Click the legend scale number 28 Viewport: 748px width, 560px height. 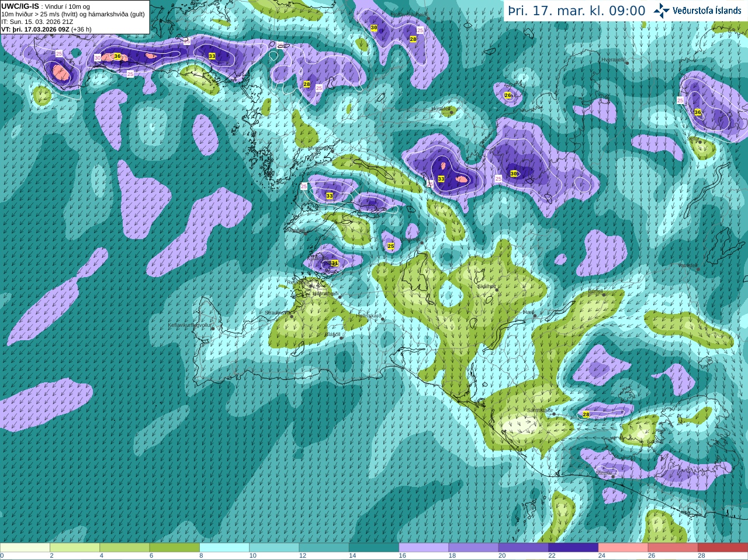[701, 555]
